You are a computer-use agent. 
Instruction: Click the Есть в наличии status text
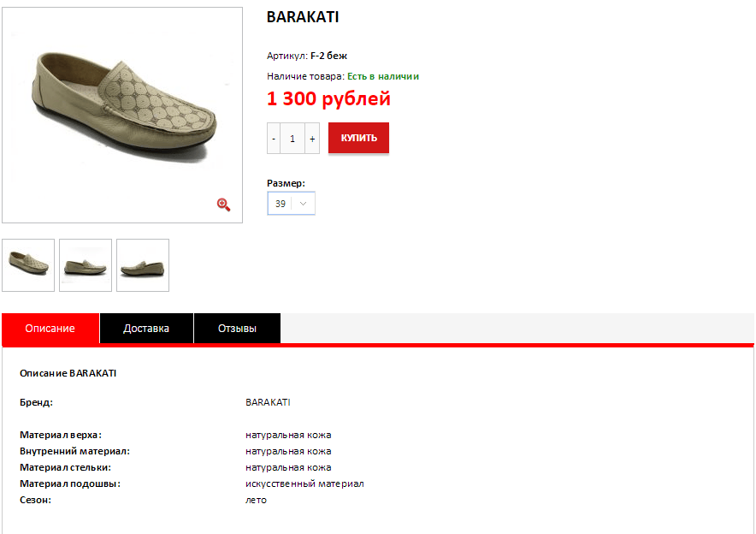point(383,76)
